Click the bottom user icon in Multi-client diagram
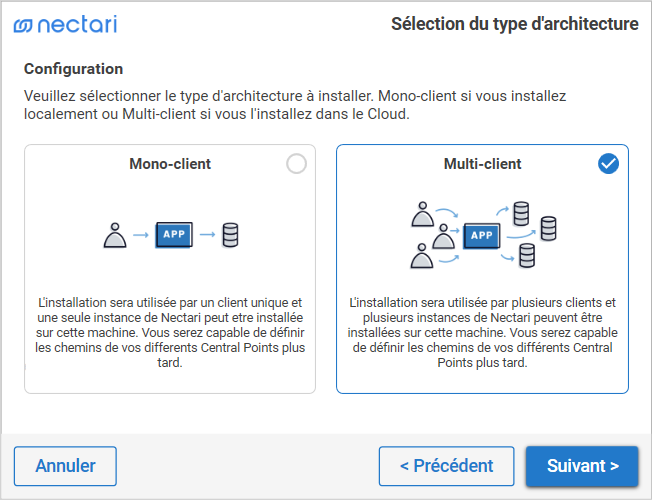The image size is (652, 500). 422,258
